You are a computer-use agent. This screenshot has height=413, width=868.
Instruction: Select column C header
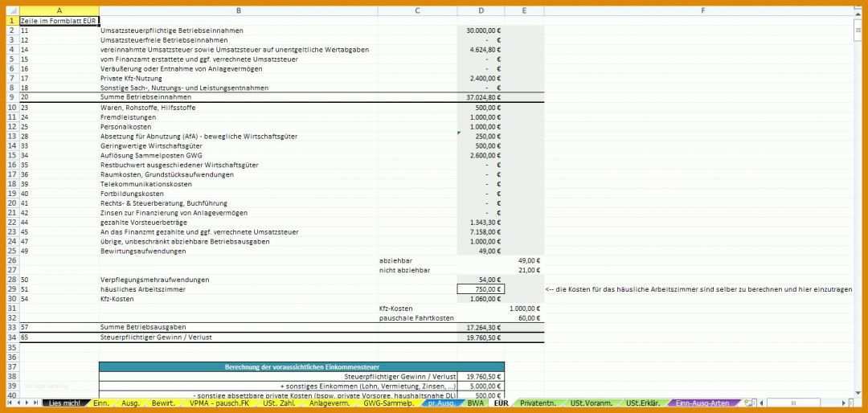(x=418, y=10)
